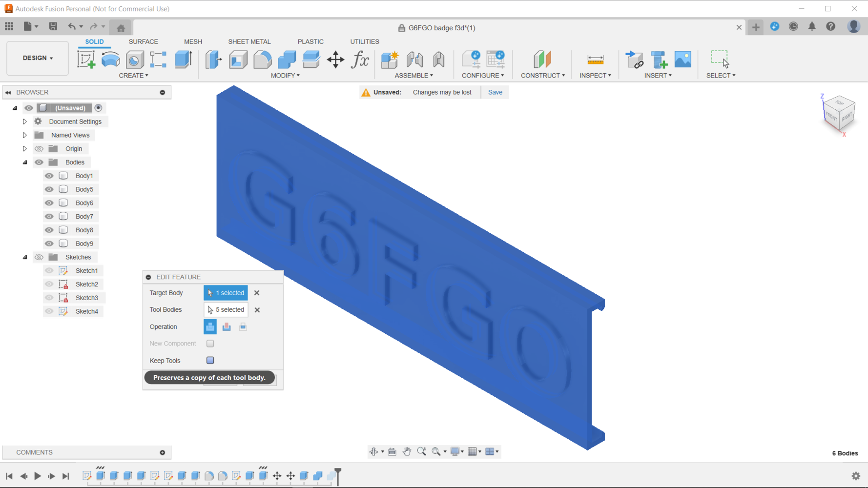Select the Extrude tool in Create

(x=183, y=60)
